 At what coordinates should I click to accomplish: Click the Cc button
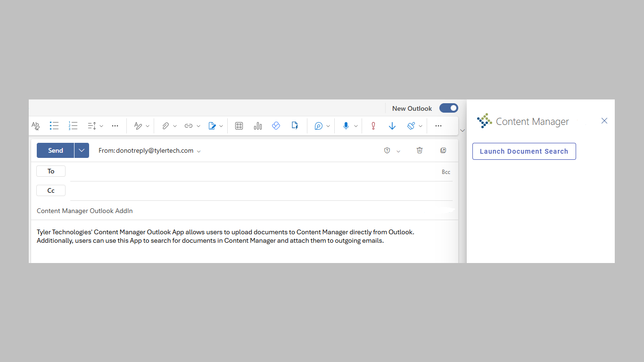[51, 190]
